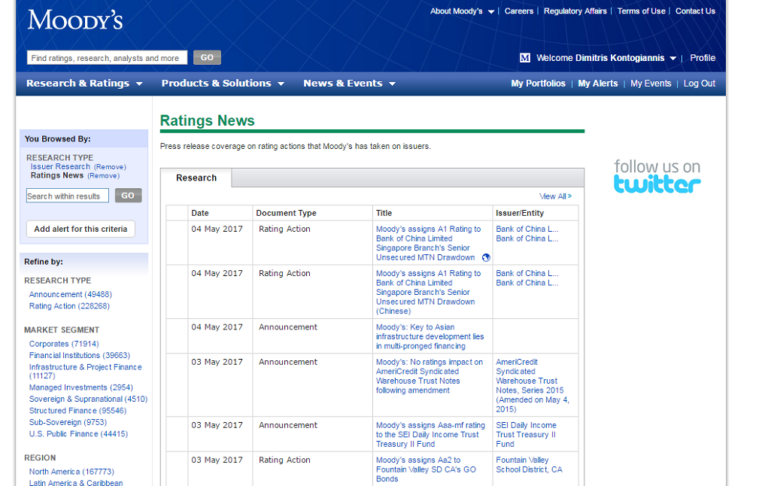
Task: Click the Document Type column header
Action: pyautogui.click(x=286, y=213)
